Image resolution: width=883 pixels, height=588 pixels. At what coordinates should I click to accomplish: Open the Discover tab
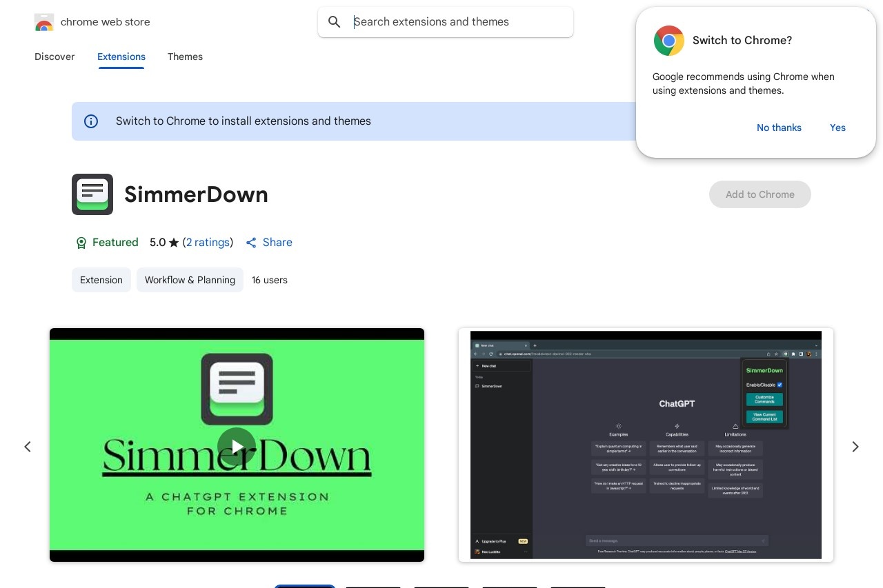(54, 57)
